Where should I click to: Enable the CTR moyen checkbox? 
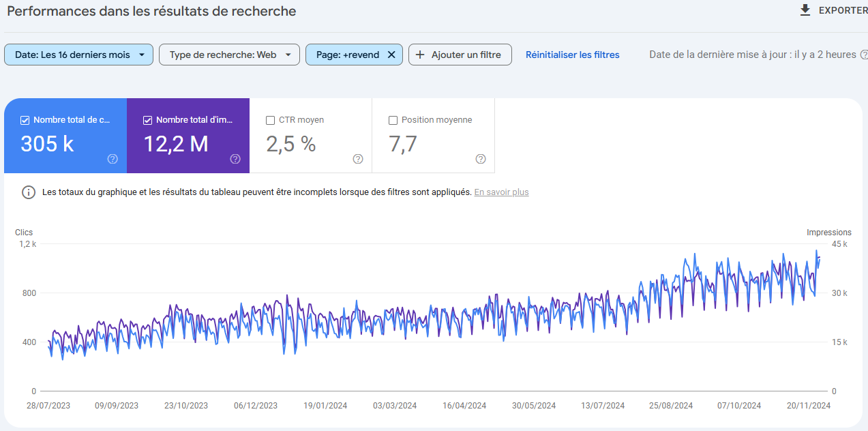click(270, 120)
